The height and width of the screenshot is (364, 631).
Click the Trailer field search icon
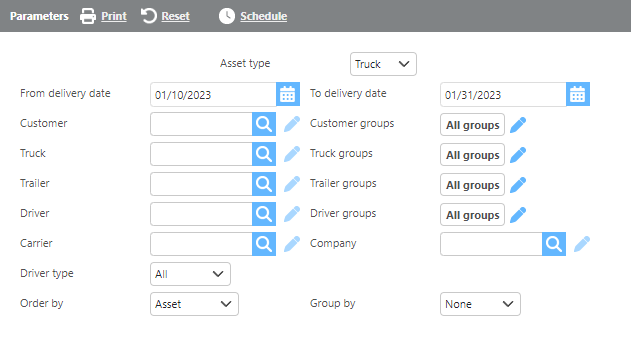pyautogui.click(x=264, y=184)
